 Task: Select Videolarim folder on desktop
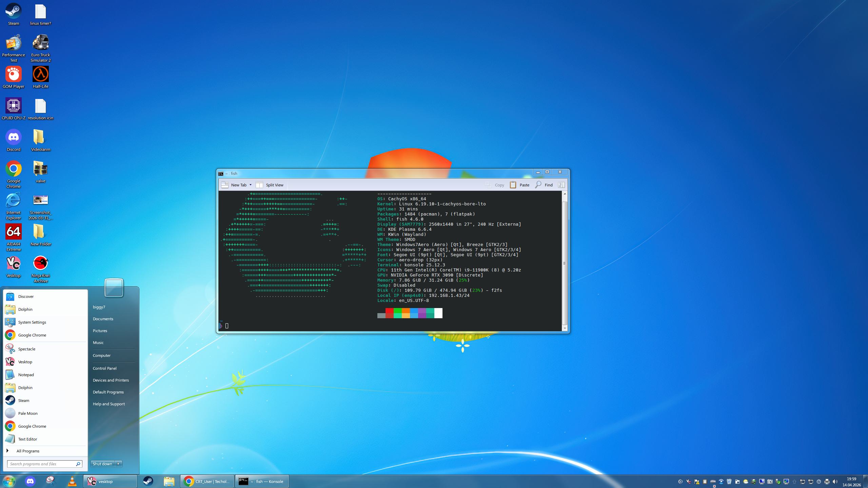tap(40, 140)
